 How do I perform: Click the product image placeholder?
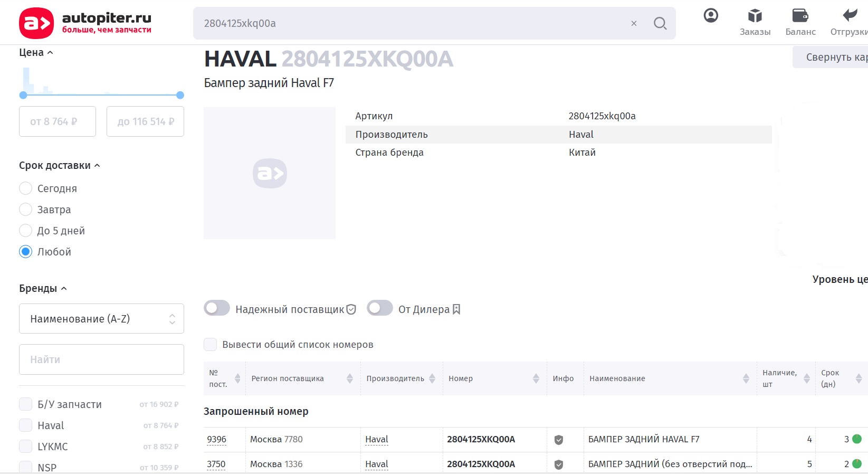pos(270,173)
